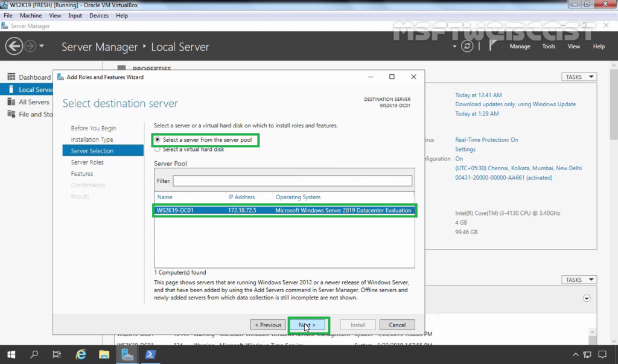The width and height of the screenshot is (618, 364).
Task: Open VirtualBox File menu
Action: coord(8,16)
